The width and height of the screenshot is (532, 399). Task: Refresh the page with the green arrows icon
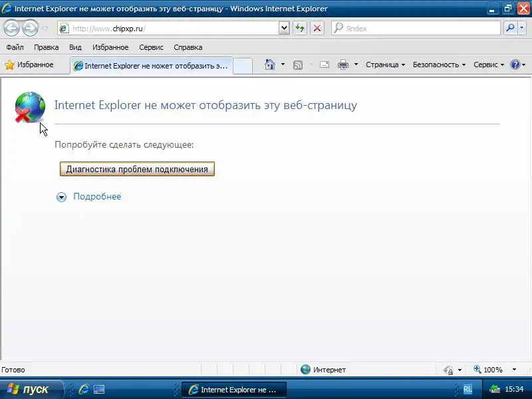[300, 28]
